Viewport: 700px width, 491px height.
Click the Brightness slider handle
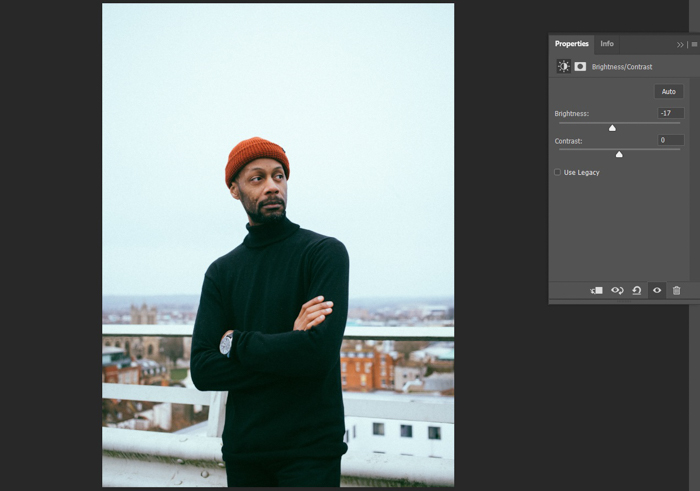612,127
